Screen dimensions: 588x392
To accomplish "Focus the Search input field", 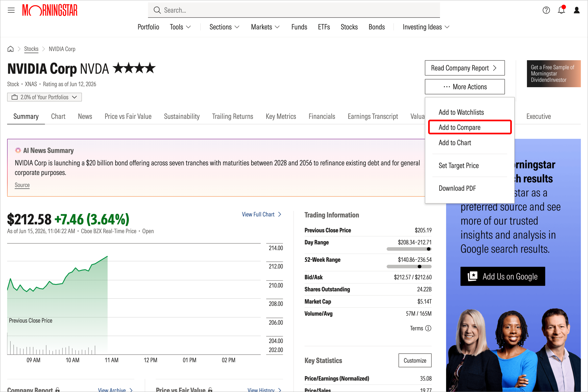I will click(x=294, y=10).
